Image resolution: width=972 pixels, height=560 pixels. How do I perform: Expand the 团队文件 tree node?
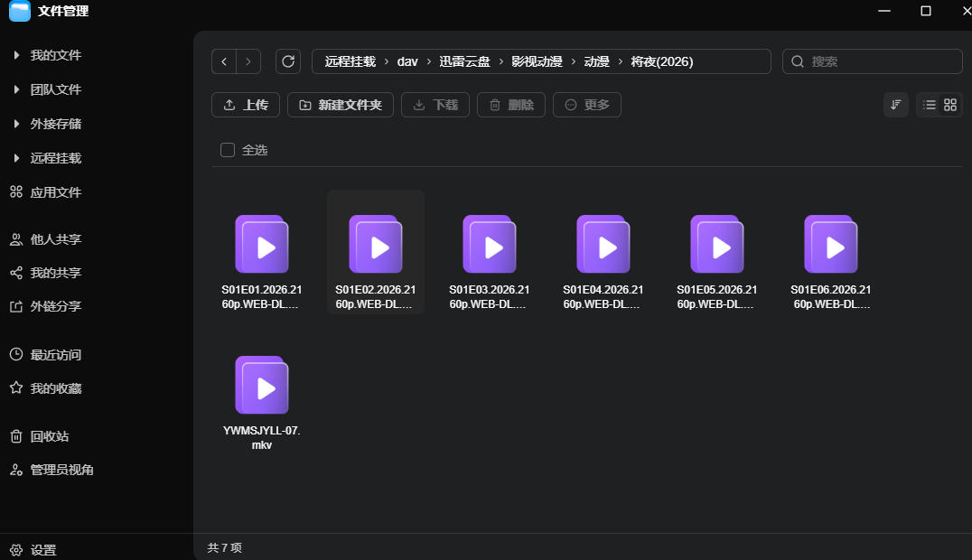(17, 89)
